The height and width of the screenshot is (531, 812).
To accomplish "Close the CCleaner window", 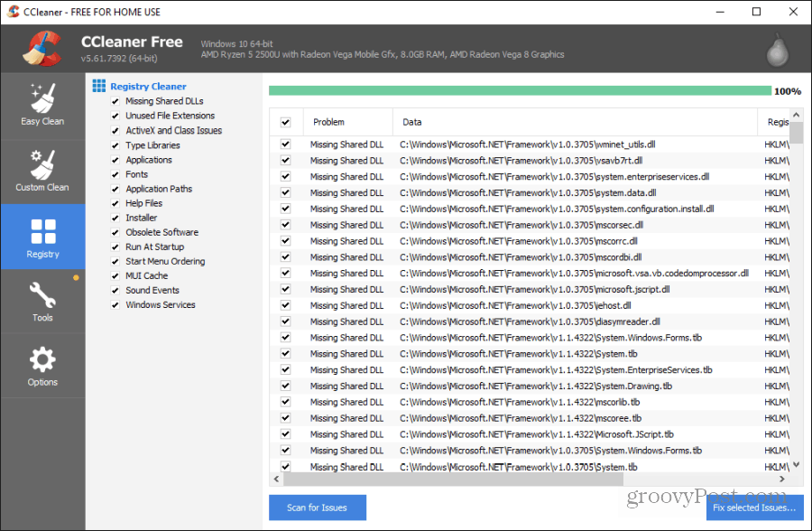I will pos(793,12).
